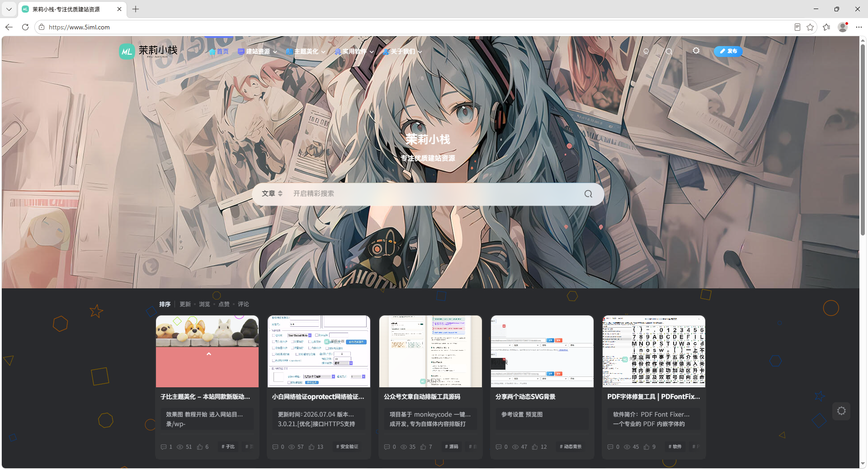Image resolution: width=868 pixels, height=470 pixels.
Task: Click the # 源码 tag
Action: 452,446
